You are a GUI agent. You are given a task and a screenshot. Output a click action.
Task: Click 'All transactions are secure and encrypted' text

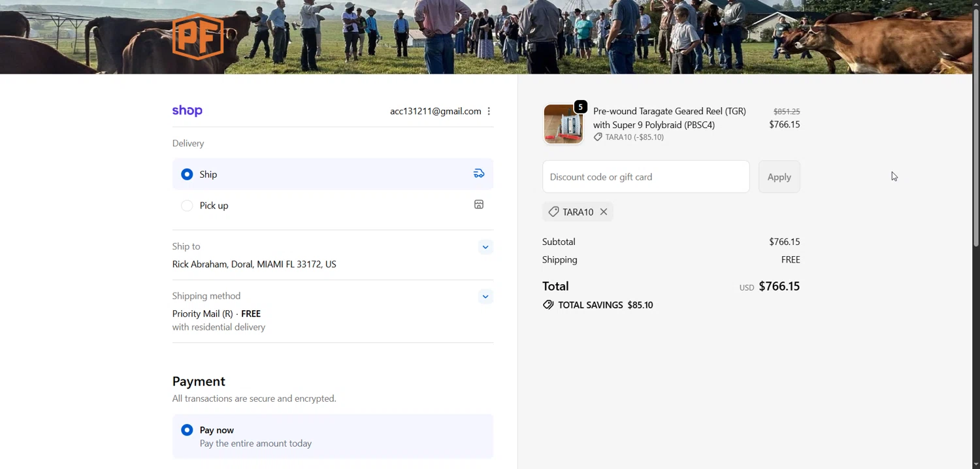tap(254, 398)
